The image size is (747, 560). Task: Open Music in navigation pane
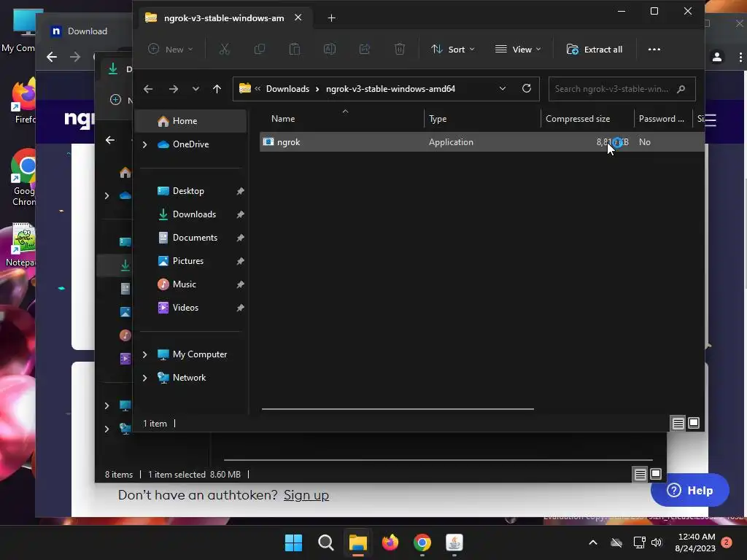[191, 284]
